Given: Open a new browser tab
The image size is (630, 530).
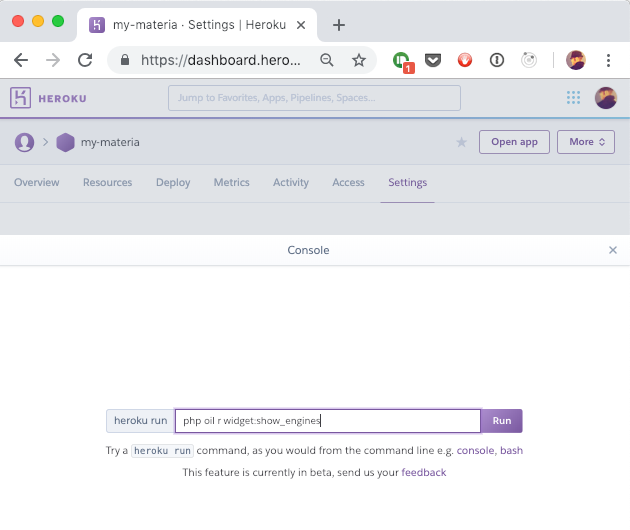Looking at the screenshot, I should point(339,25).
